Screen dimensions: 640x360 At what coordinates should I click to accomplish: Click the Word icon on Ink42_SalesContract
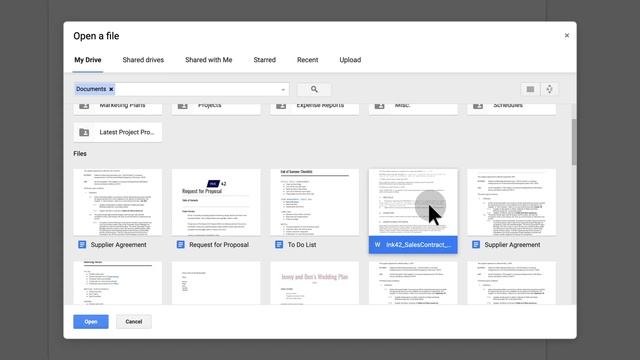click(378, 244)
